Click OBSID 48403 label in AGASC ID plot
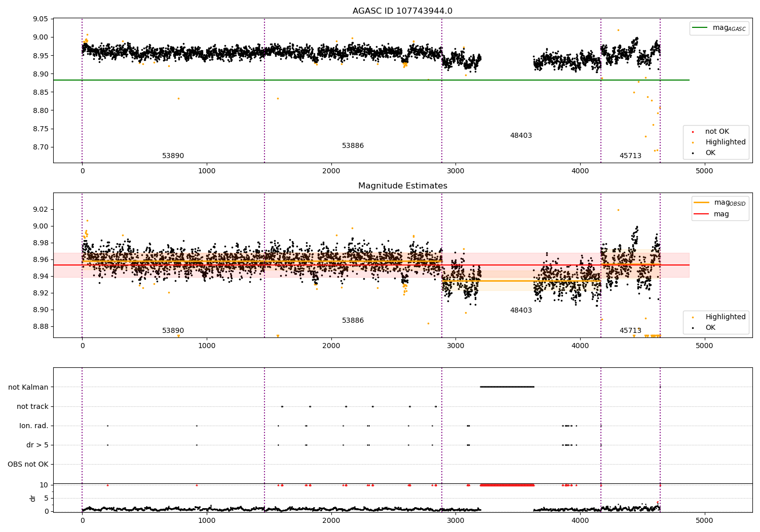Image resolution: width=760 pixels, height=532 pixels. click(x=521, y=136)
